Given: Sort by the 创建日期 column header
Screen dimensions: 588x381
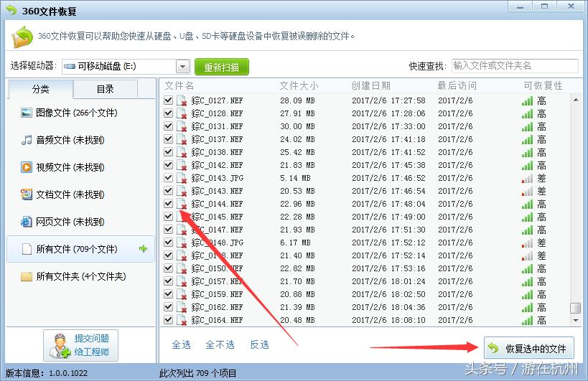Looking at the screenshot, I should pyautogui.click(x=371, y=86).
